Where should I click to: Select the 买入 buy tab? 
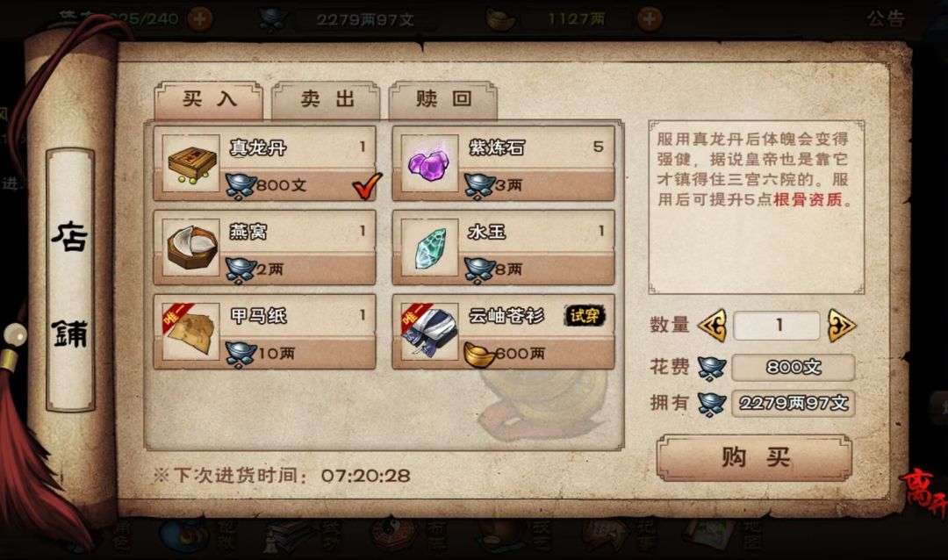tap(209, 100)
